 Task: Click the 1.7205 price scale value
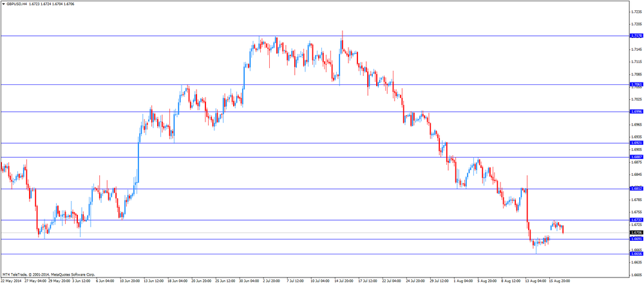coord(636,24)
